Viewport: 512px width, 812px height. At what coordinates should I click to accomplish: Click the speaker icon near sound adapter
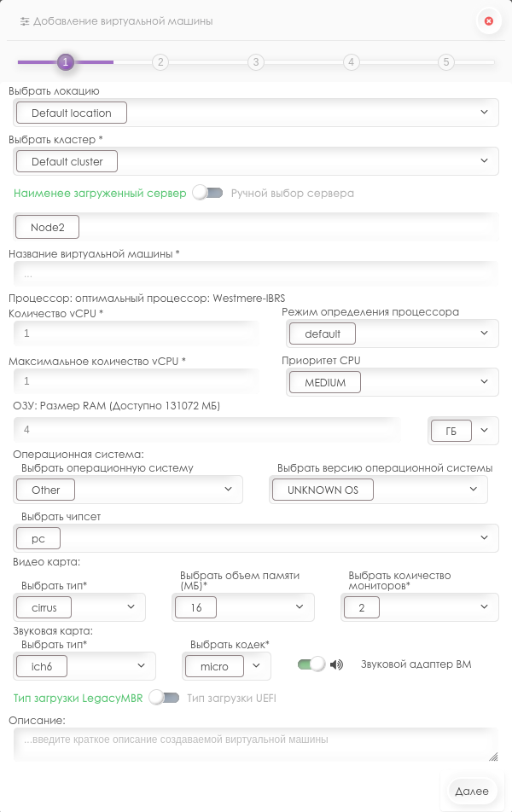(337, 664)
